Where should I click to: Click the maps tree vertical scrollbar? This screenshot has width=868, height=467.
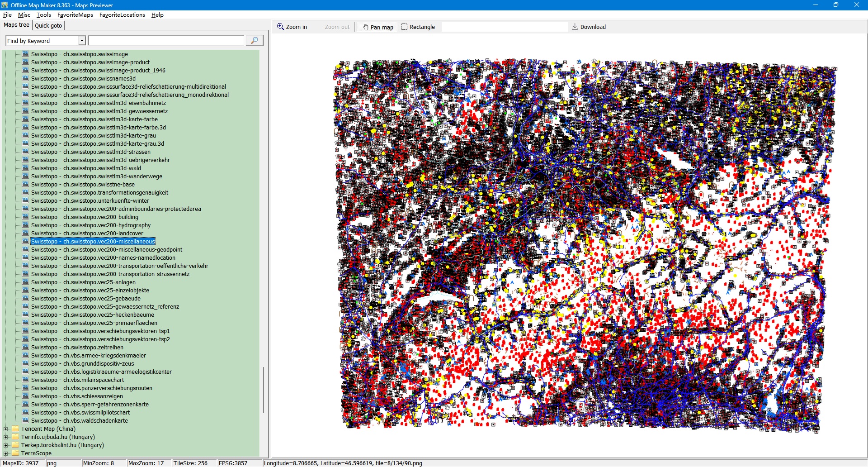263,389
